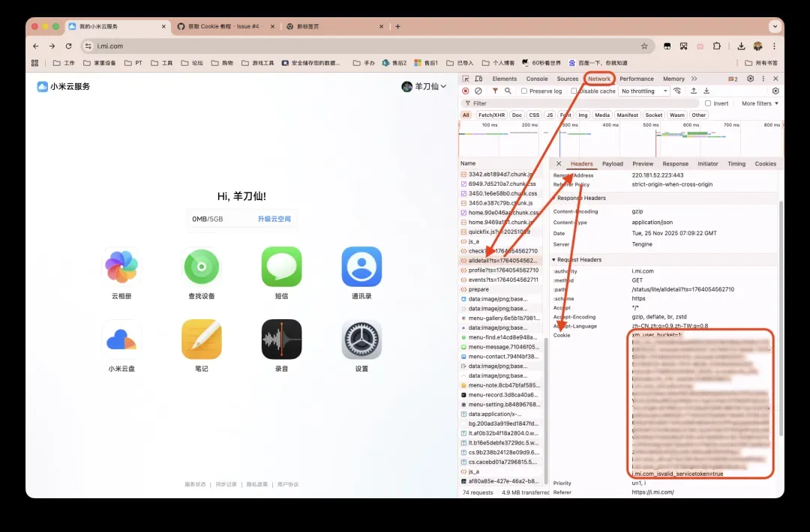Open the Network panel settings gear

[775, 91]
